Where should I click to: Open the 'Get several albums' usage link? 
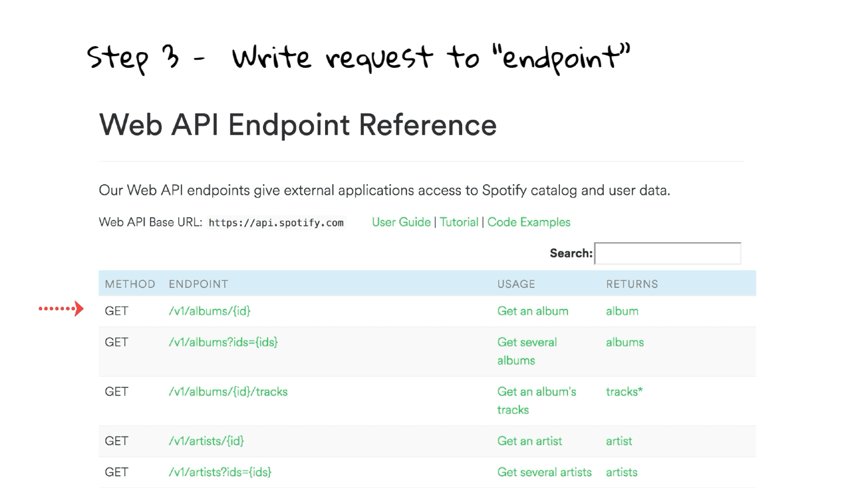(527, 351)
